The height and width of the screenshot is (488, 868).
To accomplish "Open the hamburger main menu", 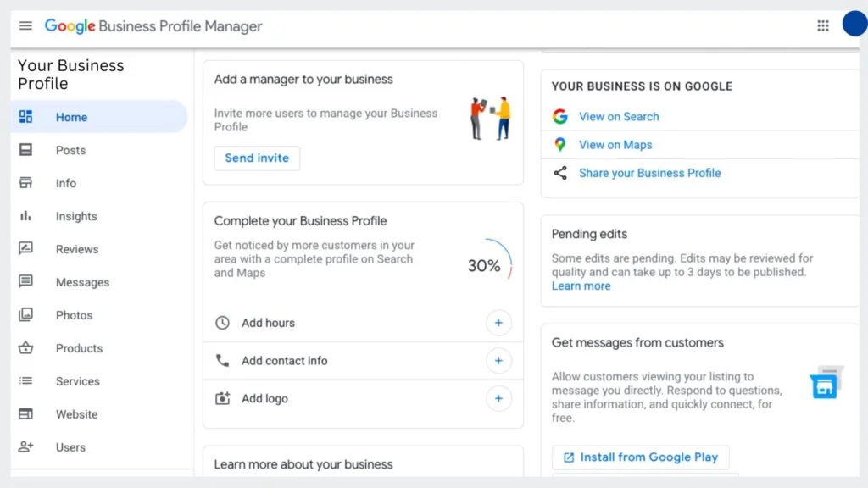I will click(x=25, y=26).
